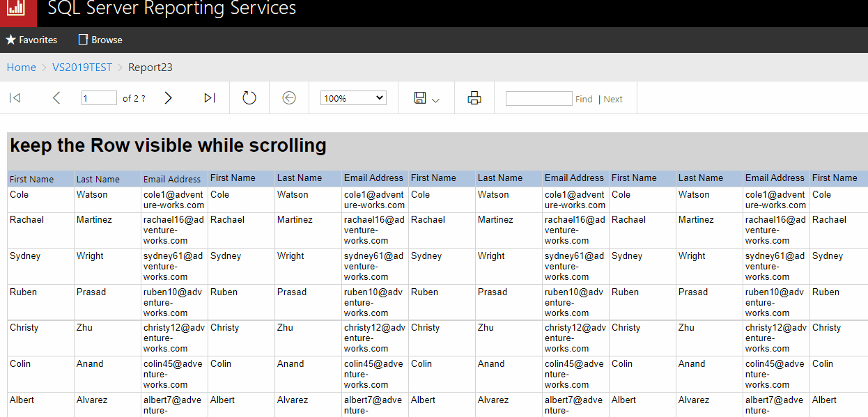This screenshot has width=868, height=417.
Task: Click the leftmost cole1@adventure-works.com cell
Action: click(x=174, y=200)
